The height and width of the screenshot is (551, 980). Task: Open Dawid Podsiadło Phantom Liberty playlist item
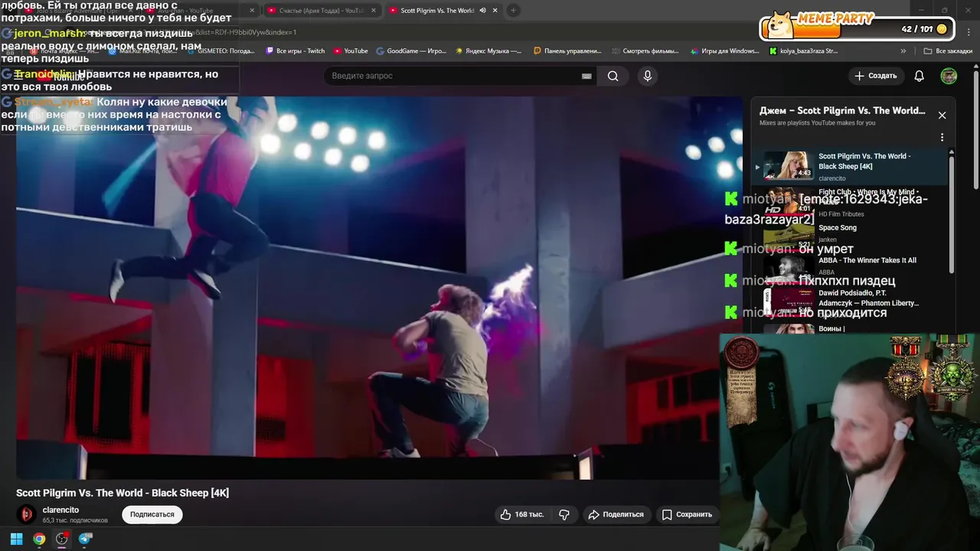click(850, 300)
